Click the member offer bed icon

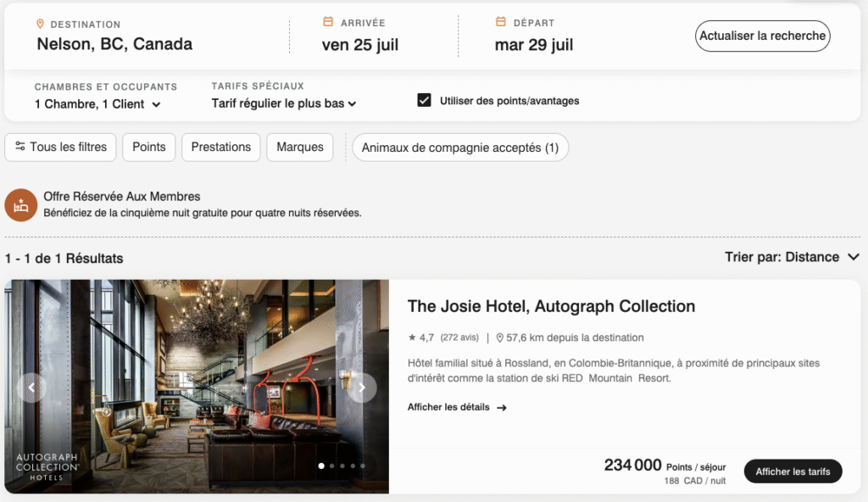click(20, 204)
